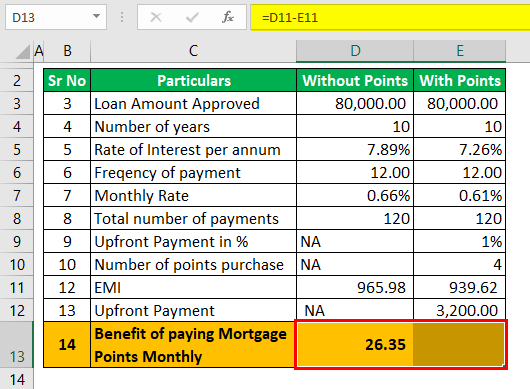Click the Select All corner triangle

23,52
